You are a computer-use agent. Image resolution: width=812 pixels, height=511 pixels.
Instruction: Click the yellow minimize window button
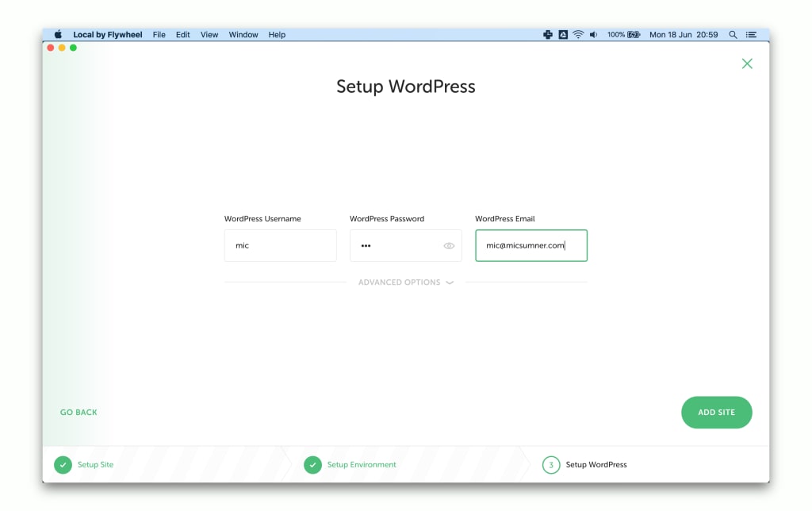(x=62, y=48)
